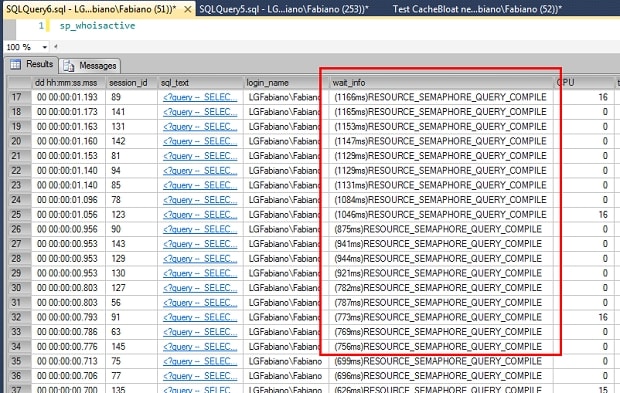Image resolution: width=620 pixels, height=393 pixels.
Task: Open the Messages tab
Action: point(90,66)
